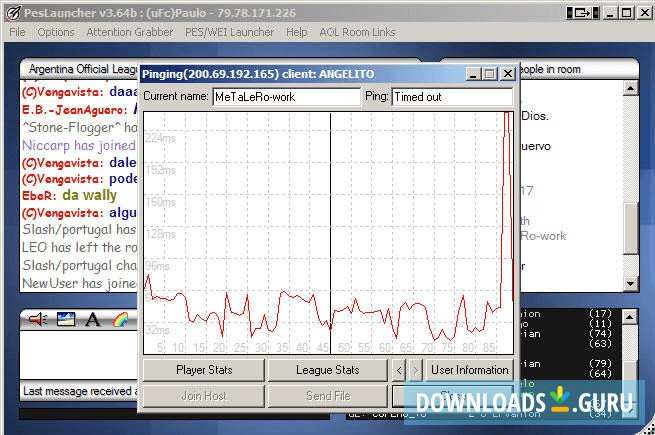Open the Attention Grabber menu

[x=129, y=32]
